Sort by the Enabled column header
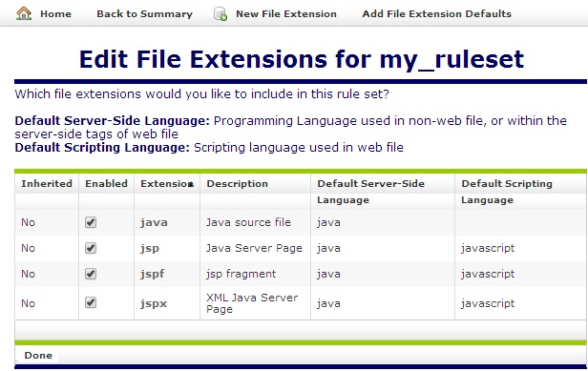 tap(106, 184)
